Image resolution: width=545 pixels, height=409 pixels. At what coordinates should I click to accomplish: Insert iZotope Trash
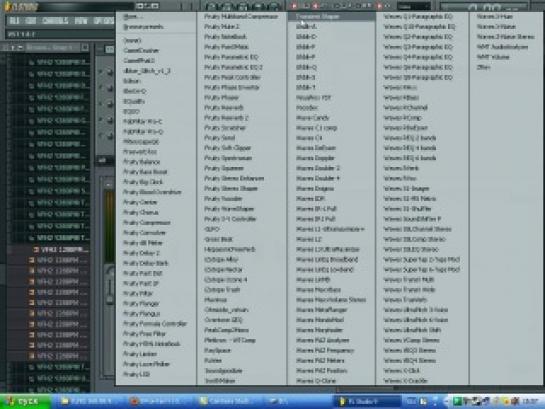click(222, 290)
